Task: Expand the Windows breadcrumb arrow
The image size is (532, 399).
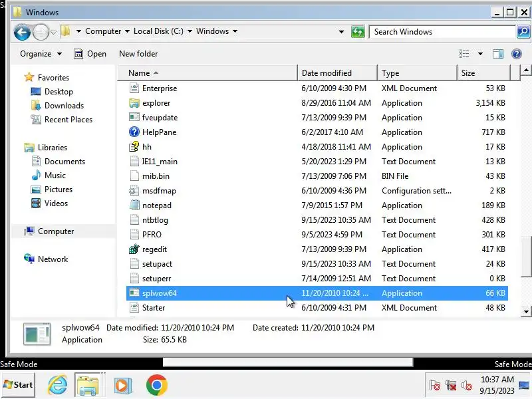Action: pos(235,31)
